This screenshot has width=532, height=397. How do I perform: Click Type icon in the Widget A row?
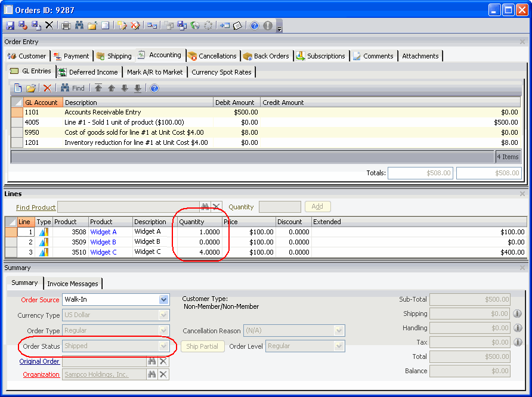click(44, 232)
